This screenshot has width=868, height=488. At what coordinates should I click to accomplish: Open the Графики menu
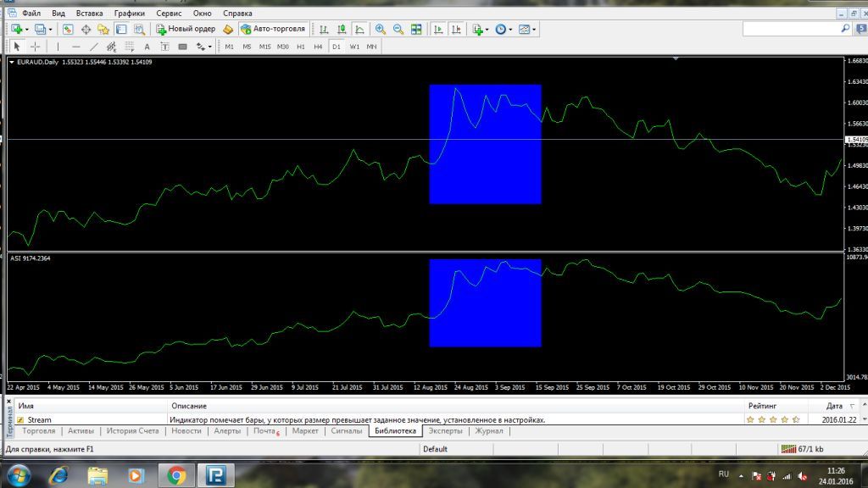pos(130,13)
